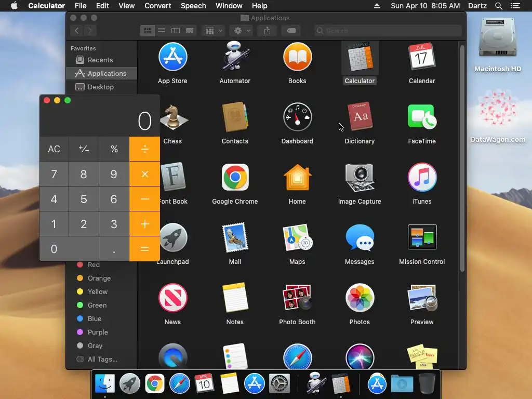Click System Preferences gear in the Dock
532x399 pixels.
279,384
